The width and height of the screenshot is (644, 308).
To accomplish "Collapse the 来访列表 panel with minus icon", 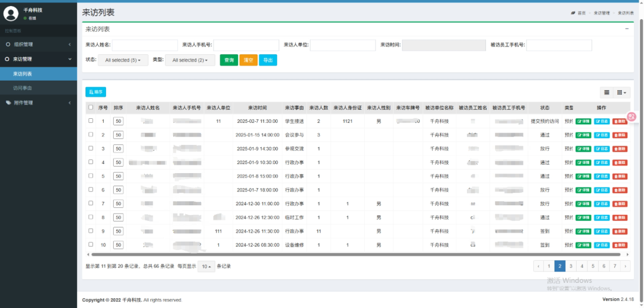I will click(x=627, y=29).
